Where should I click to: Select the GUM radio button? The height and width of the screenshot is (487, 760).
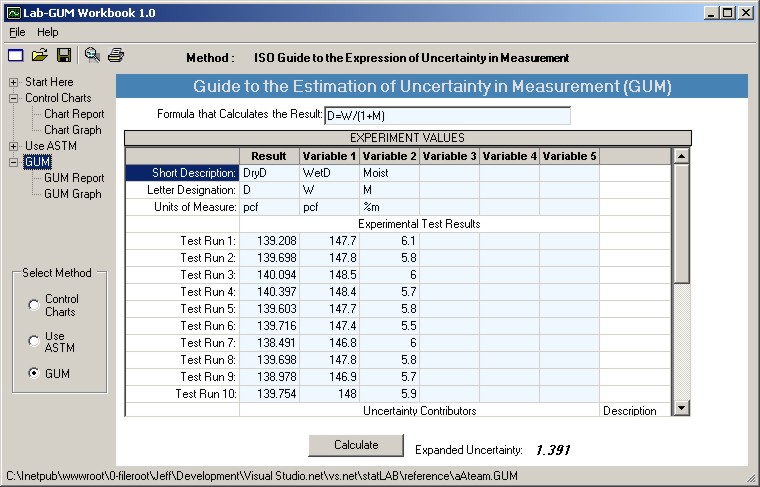pyautogui.click(x=34, y=373)
